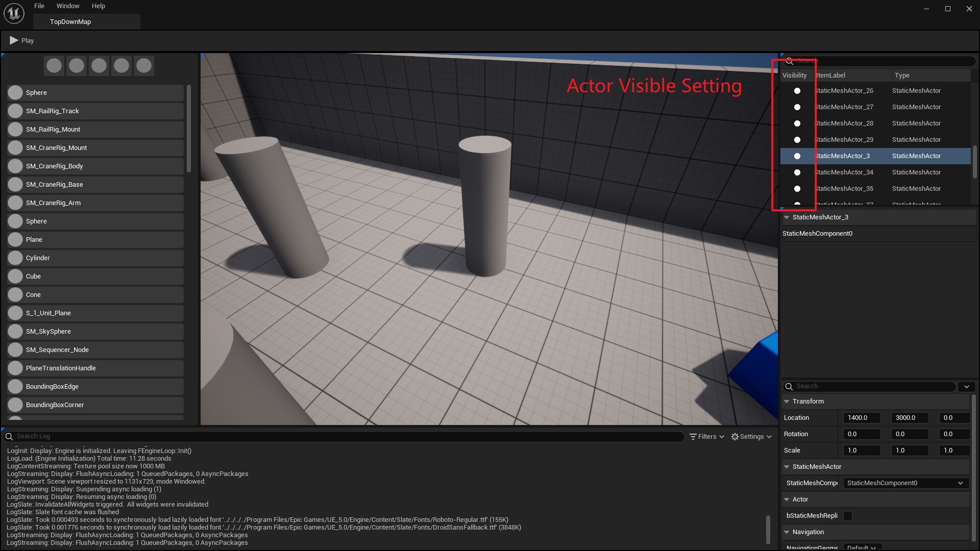Toggle visibility of StaticMeshActor_3
Image resolution: width=980 pixels, height=551 pixels.
[x=797, y=156]
